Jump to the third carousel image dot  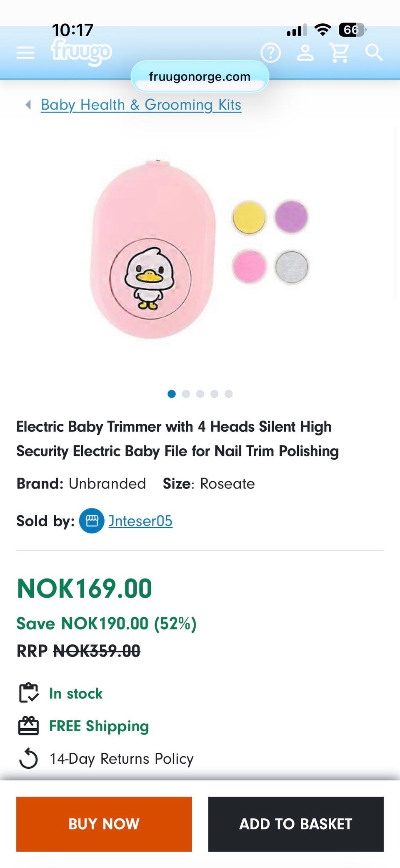coord(200,394)
